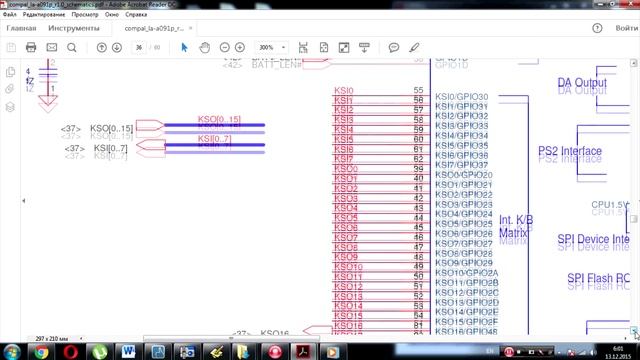This screenshot has width=640, height=360.
Task: Open folder explorer from taskbar
Action: click(244, 351)
